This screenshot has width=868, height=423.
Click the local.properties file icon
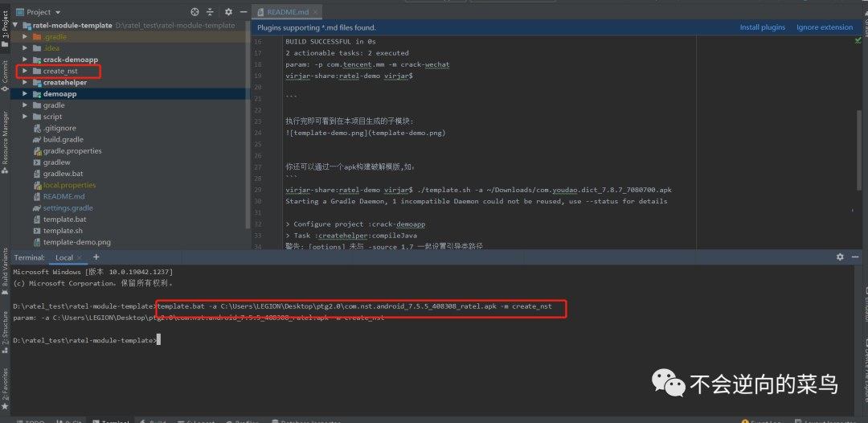pyautogui.click(x=36, y=185)
